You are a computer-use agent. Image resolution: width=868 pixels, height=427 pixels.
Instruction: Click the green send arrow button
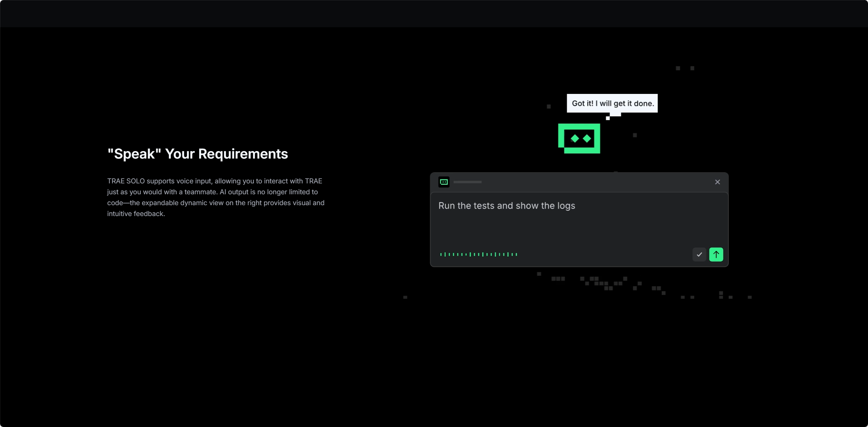pyautogui.click(x=716, y=254)
